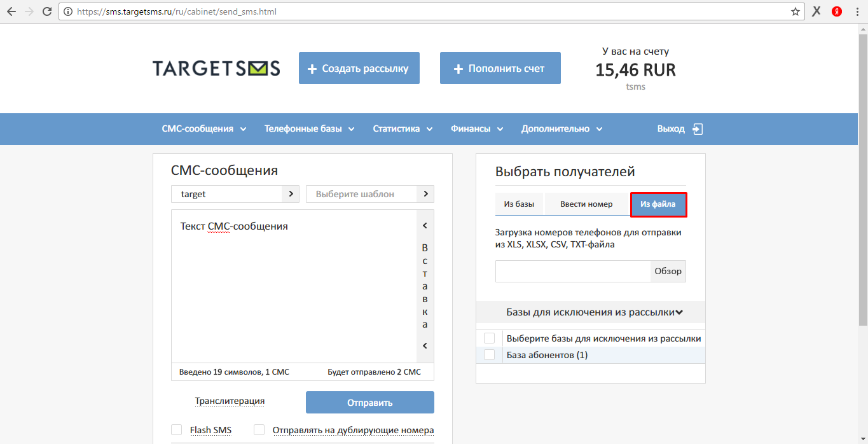Tick the База абонентов (1) checkbox
This screenshot has width=868, height=444.
click(489, 355)
